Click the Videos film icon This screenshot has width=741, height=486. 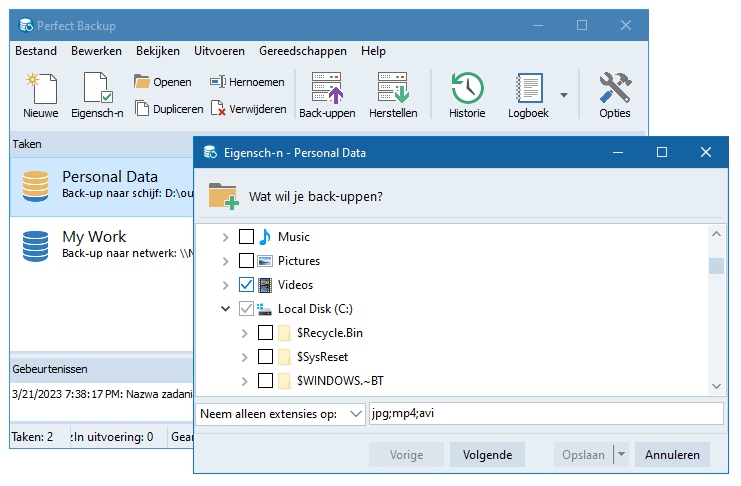click(265, 285)
